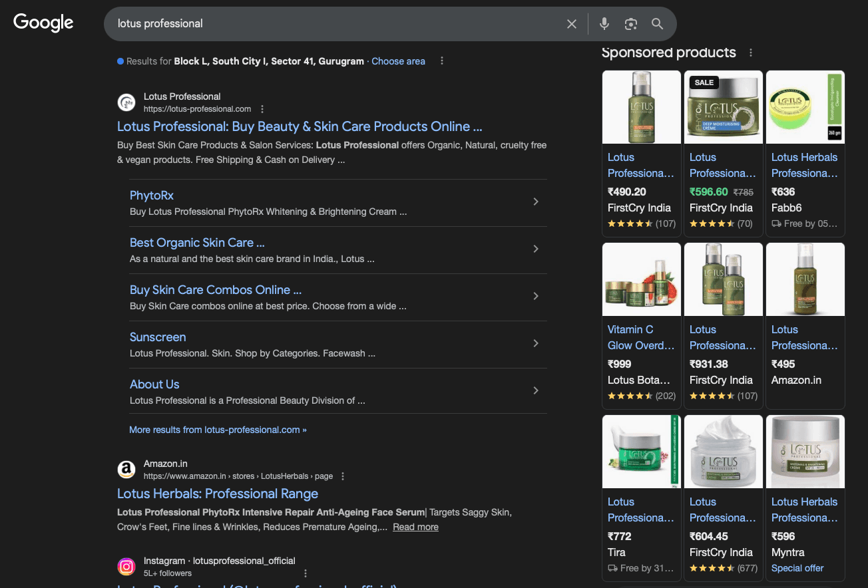Viewport: 868px width, 588px height.
Task: Click the Lotus Professional site favicon
Action: pyautogui.click(x=126, y=102)
